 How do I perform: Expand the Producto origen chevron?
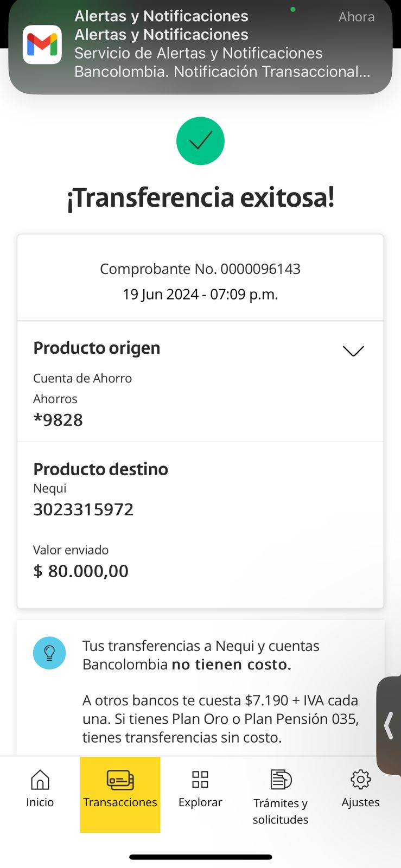pyautogui.click(x=353, y=351)
